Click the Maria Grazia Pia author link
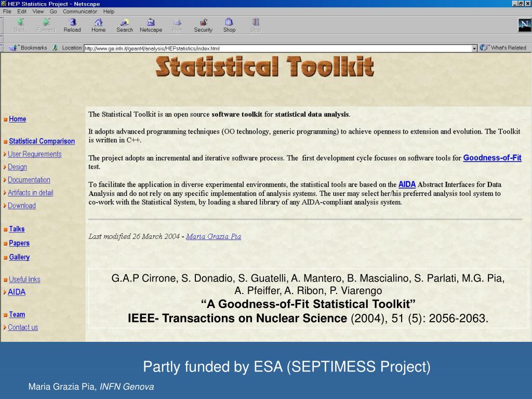Screen dimensions: 532x399 tap(214, 236)
